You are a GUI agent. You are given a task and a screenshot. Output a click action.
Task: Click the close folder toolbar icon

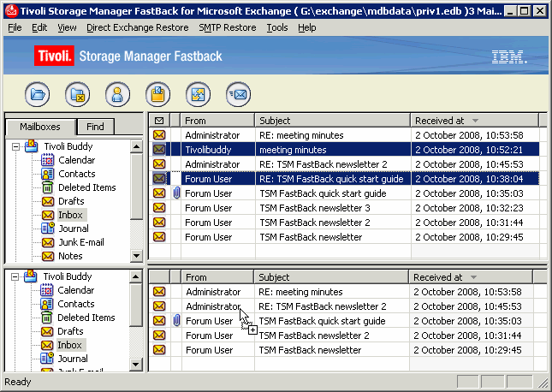click(x=77, y=94)
